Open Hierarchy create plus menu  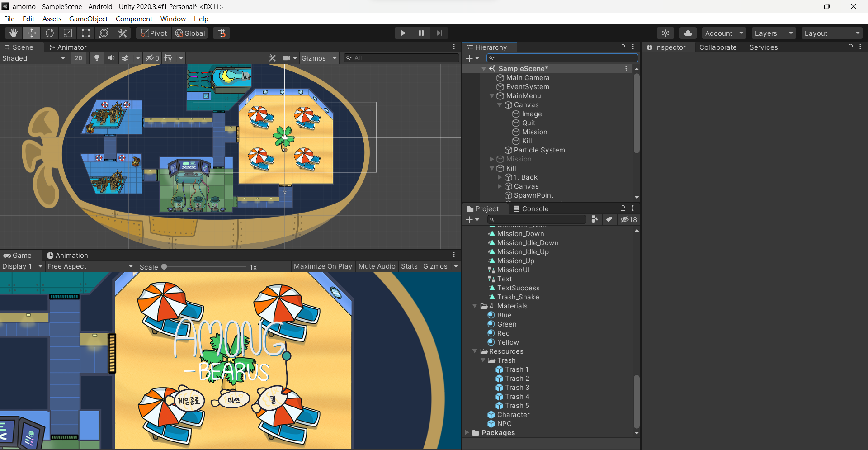coord(472,58)
